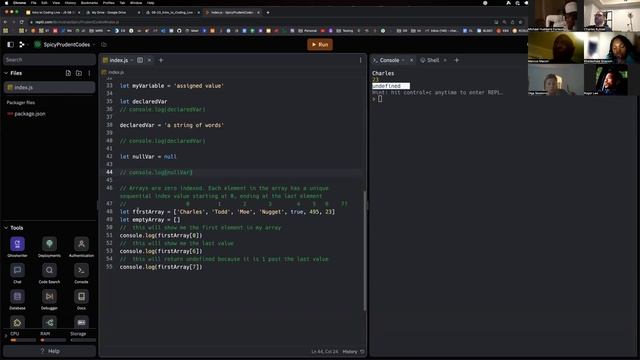
Task: Open the Debugger tool
Action: click(x=49, y=299)
